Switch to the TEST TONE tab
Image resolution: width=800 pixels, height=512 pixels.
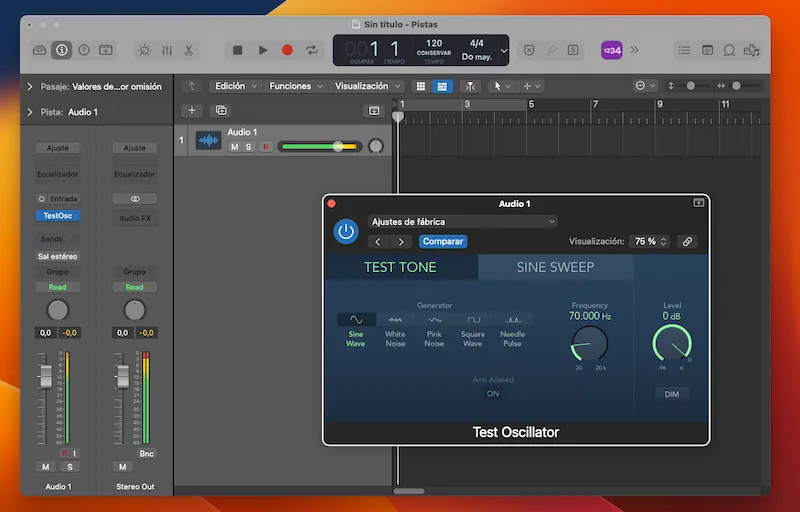point(401,267)
